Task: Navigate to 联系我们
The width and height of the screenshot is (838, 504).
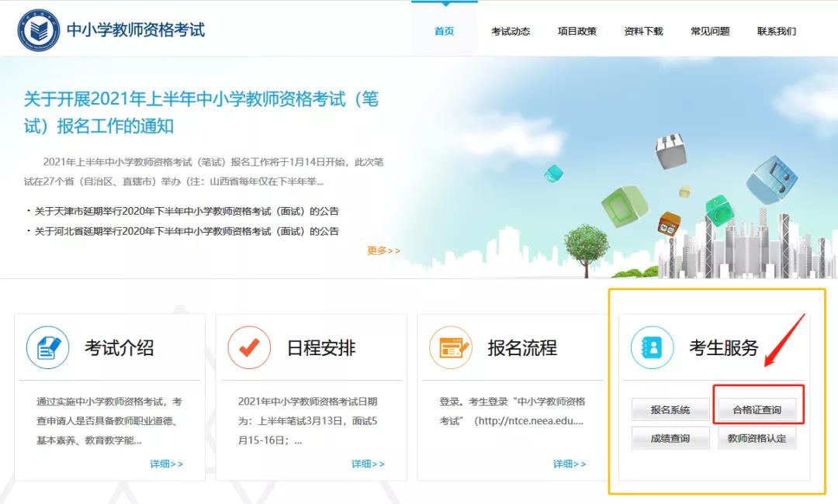Action: coord(777,31)
